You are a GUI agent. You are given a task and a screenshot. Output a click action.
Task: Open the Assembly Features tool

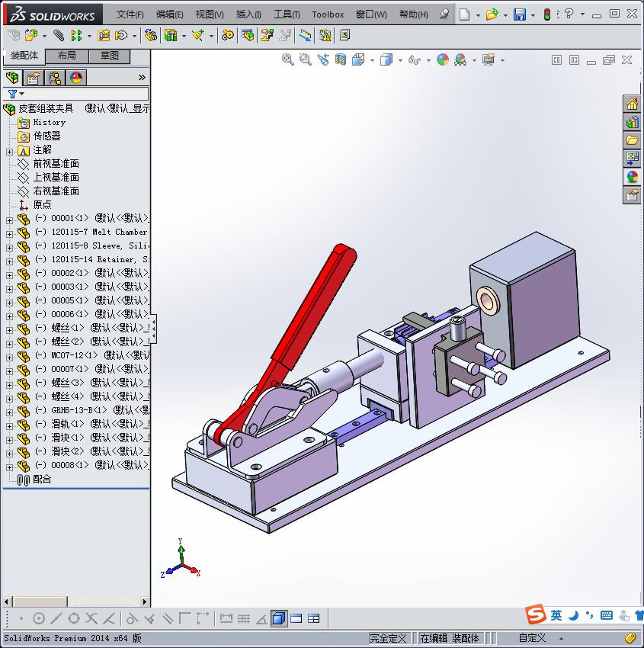pyautogui.click(x=171, y=36)
